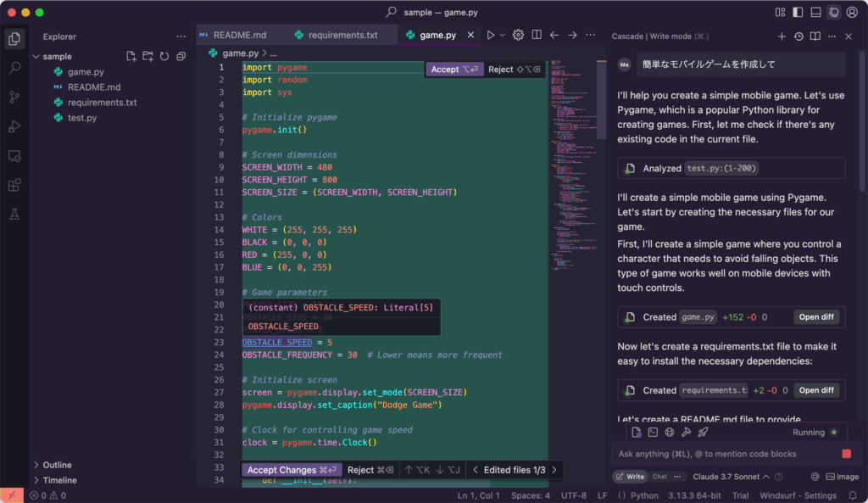This screenshot has width=868, height=503.
Task: Open Cascade panel more options
Action: [x=832, y=36]
